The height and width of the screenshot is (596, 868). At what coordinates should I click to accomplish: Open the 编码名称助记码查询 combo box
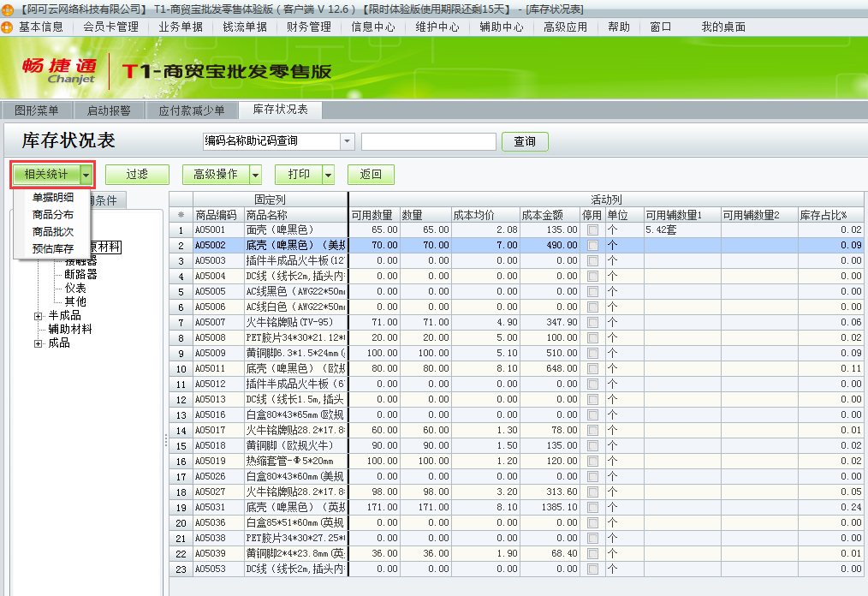tap(347, 140)
